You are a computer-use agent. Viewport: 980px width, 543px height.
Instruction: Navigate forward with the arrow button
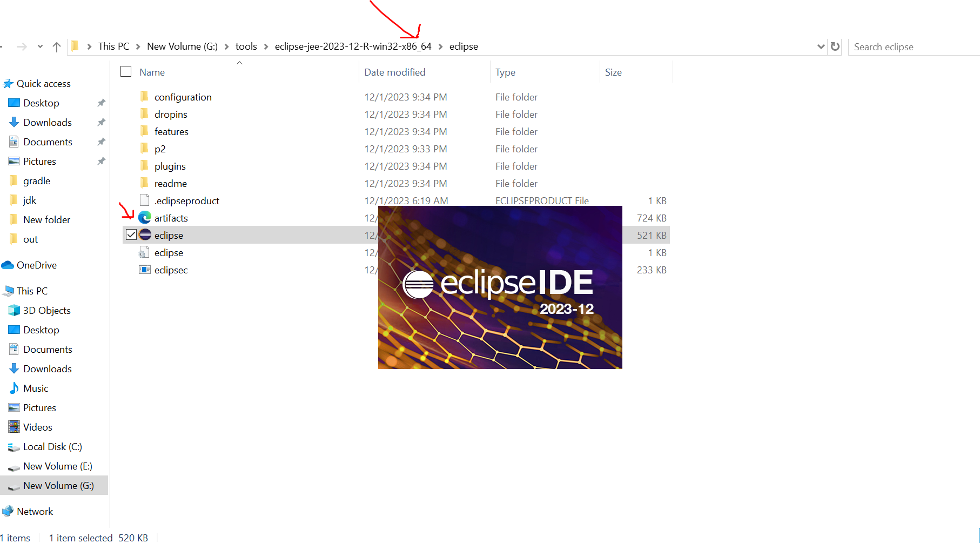22,47
